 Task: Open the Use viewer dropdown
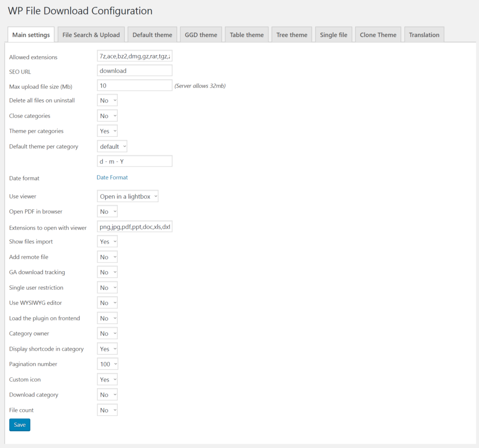(x=127, y=196)
